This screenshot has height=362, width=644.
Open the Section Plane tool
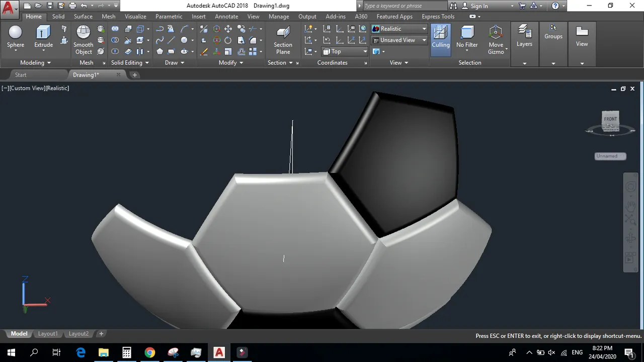click(283, 40)
